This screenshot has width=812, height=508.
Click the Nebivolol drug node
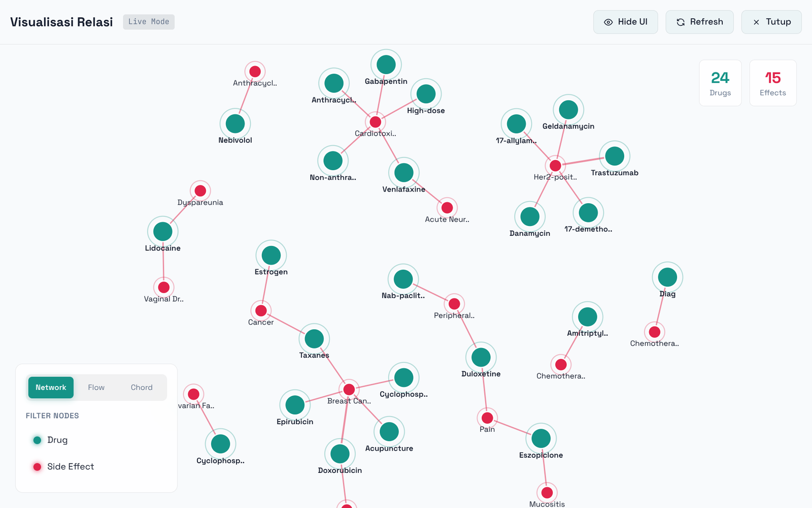[235, 123]
